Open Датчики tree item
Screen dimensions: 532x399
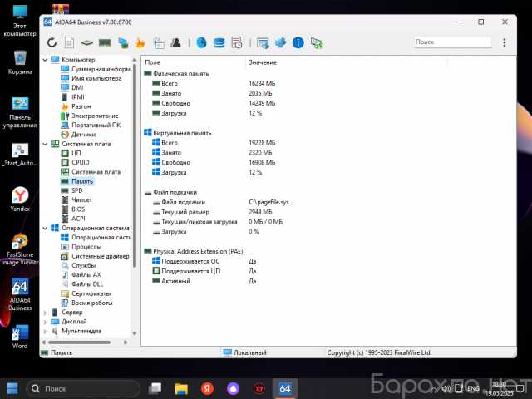coord(83,135)
